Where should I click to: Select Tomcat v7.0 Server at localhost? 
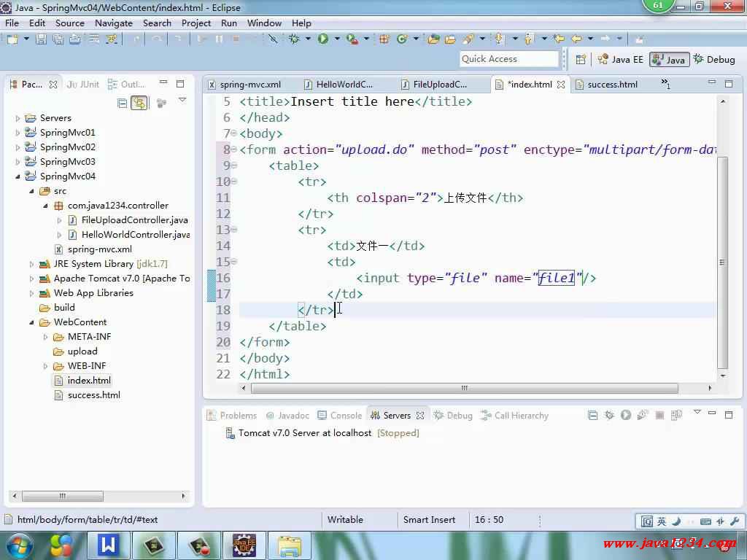305,433
